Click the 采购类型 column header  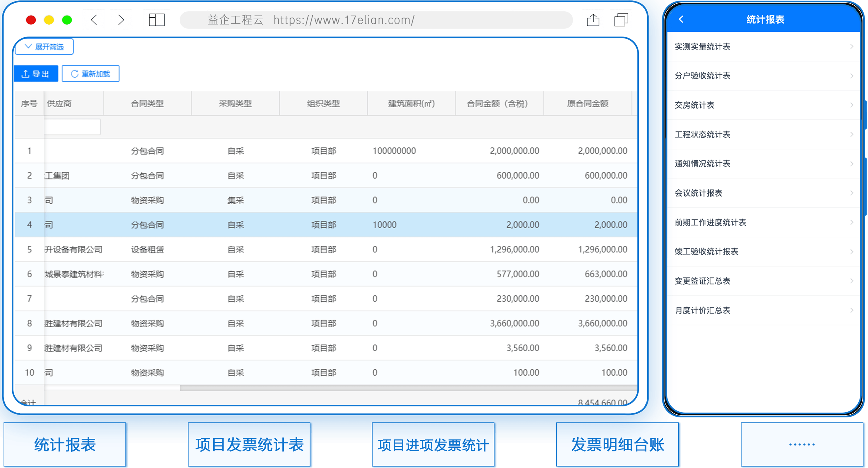click(235, 104)
